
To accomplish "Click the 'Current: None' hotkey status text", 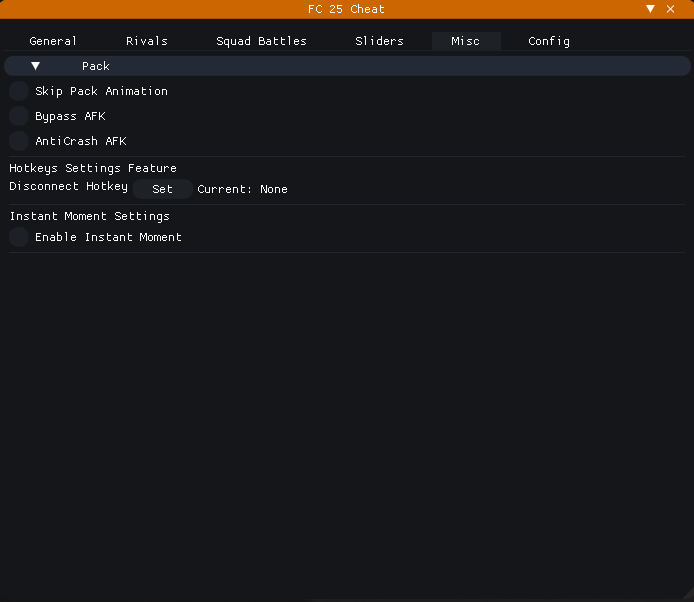I will point(242,189).
